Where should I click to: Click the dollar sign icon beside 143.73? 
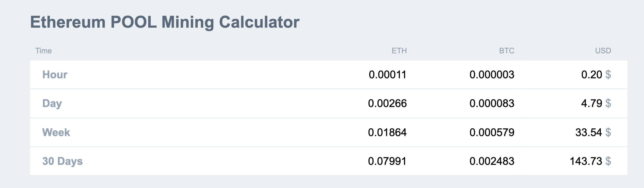pyautogui.click(x=608, y=161)
